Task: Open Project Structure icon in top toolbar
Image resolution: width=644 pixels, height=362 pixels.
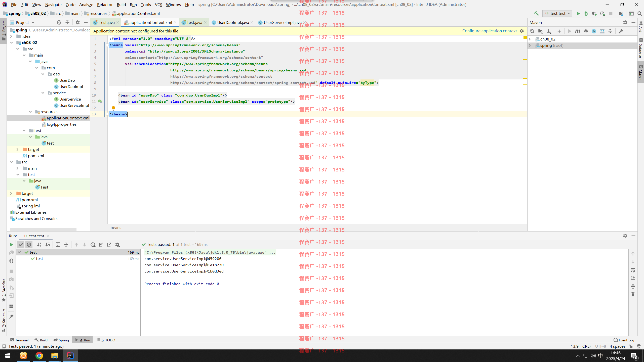Action: pos(621,14)
